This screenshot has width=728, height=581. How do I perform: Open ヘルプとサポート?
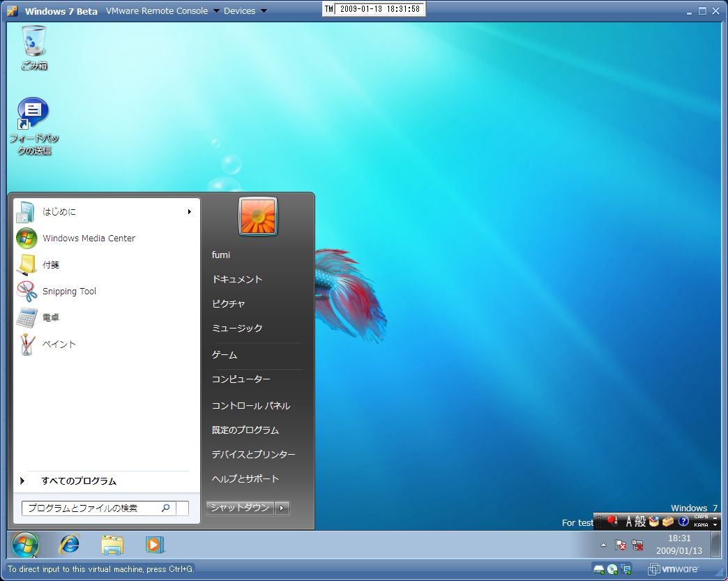245,479
